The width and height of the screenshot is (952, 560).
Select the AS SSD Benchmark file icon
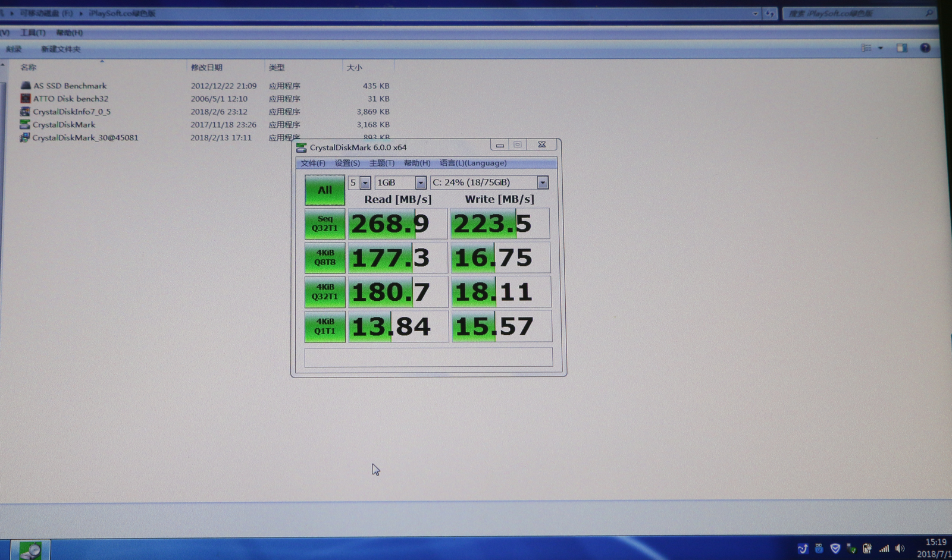point(26,86)
